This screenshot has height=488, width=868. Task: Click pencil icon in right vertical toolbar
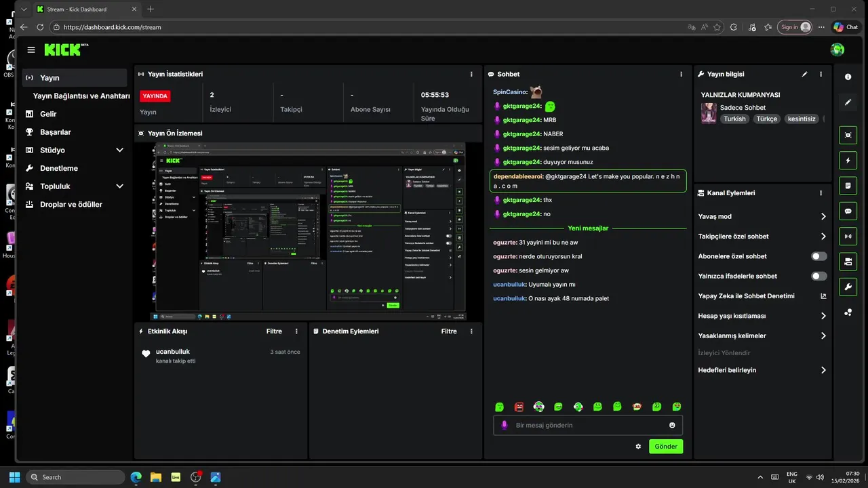848,102
